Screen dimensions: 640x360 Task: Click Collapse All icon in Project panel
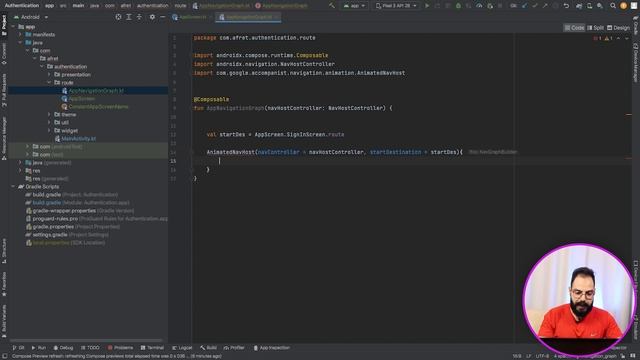click(x=139, y=17)
